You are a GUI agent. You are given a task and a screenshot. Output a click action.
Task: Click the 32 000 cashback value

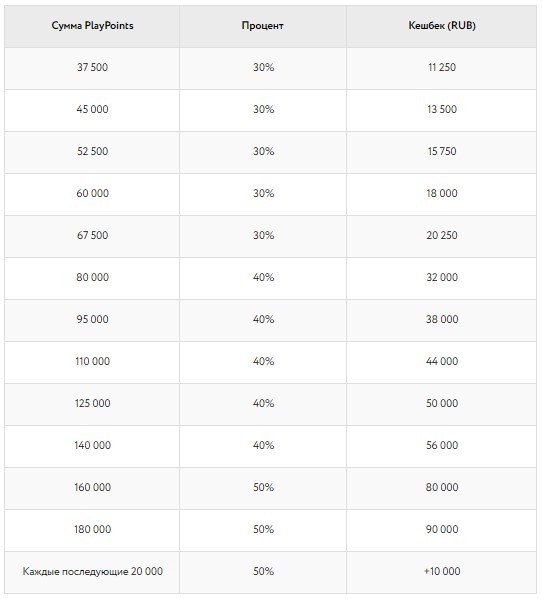[442, 277]
